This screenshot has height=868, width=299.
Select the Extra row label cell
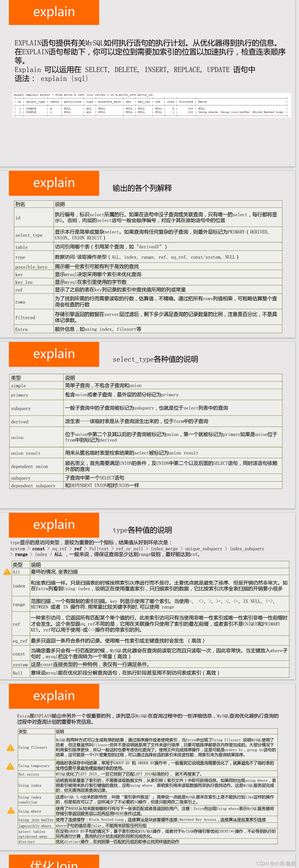pos(34,329)
